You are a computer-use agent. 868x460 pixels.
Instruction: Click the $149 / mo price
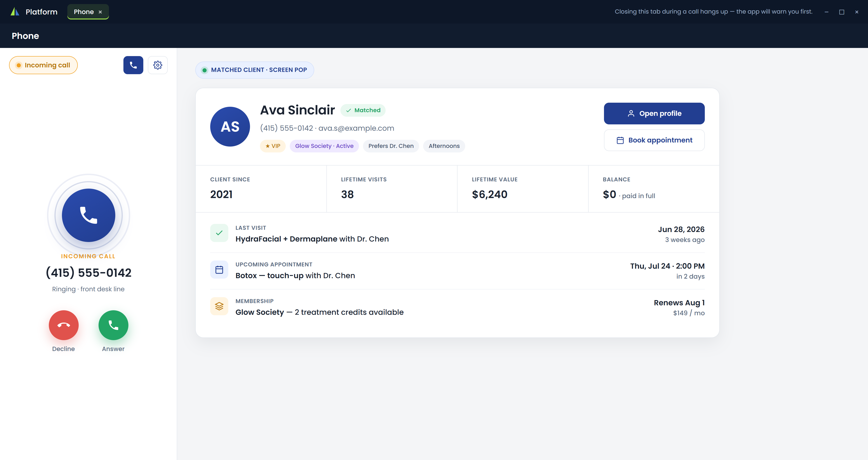pos(689,313)
